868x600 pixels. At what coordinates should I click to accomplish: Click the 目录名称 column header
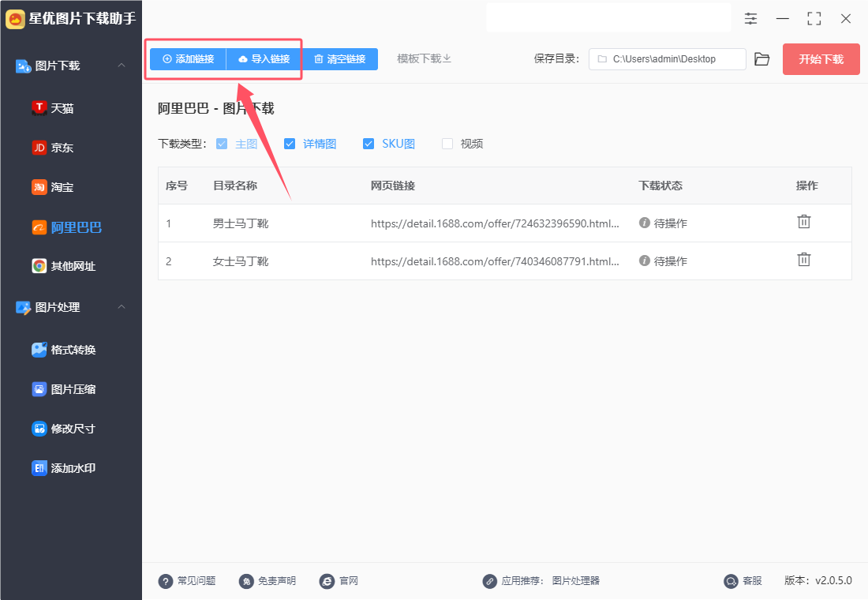[x=235, y=186]
